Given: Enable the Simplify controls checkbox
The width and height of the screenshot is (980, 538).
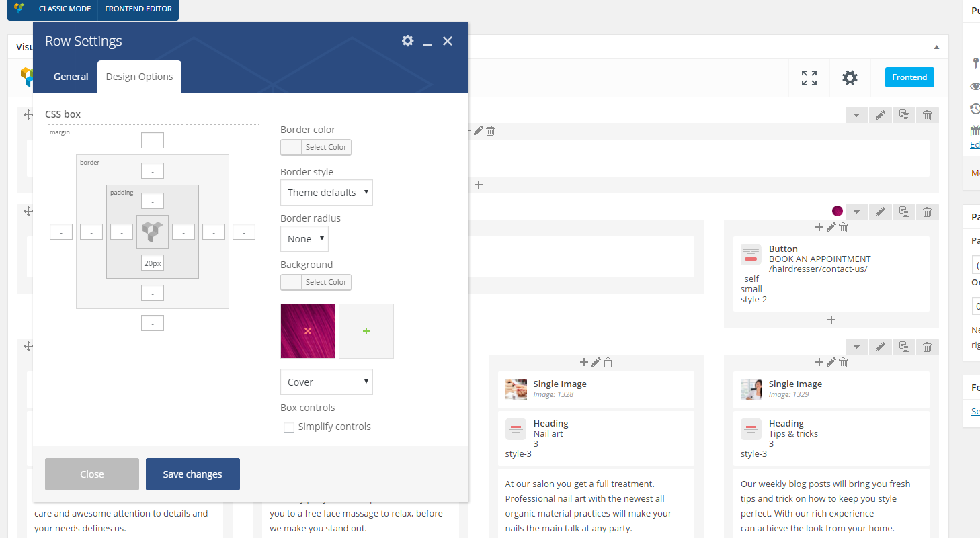Looking at the screenshot, I should 289,427.
